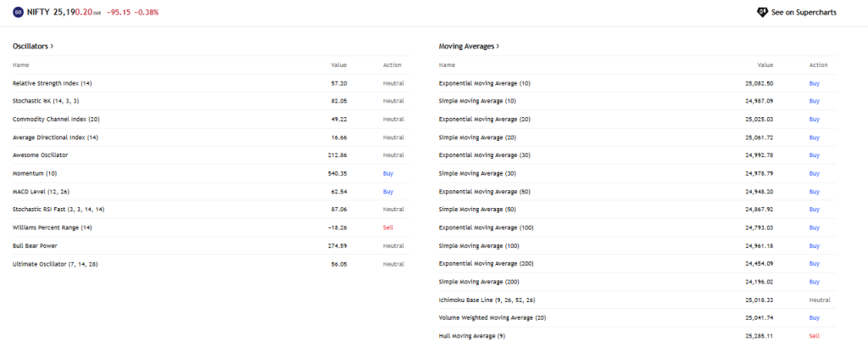The width and height of the screenshot is (868, 359).
Task: Expand the Oscillators section heading
Action: (x=33, y=46)
